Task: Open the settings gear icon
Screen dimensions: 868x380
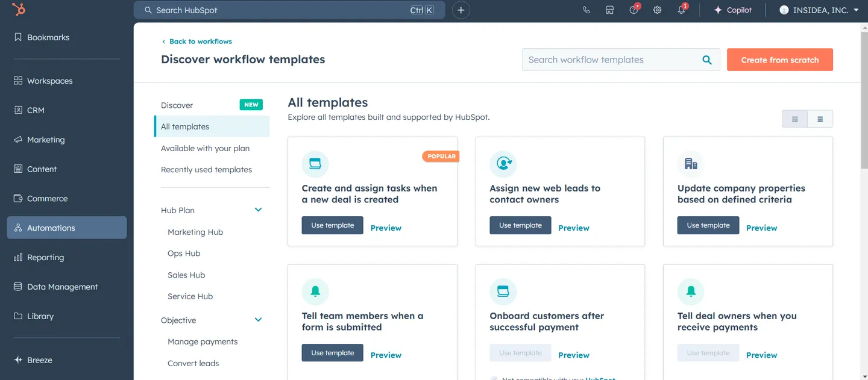Action: (658, 10)
